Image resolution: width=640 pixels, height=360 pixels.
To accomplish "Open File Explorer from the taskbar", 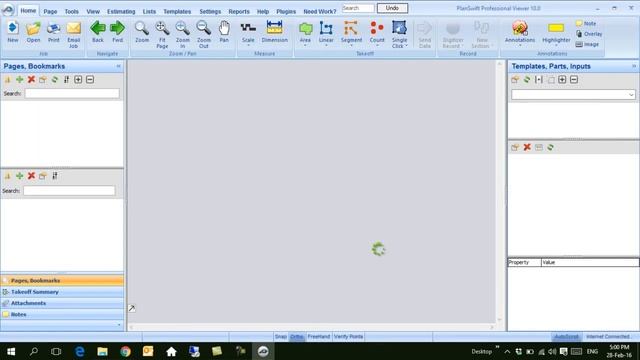I will (x=102, y=351).
